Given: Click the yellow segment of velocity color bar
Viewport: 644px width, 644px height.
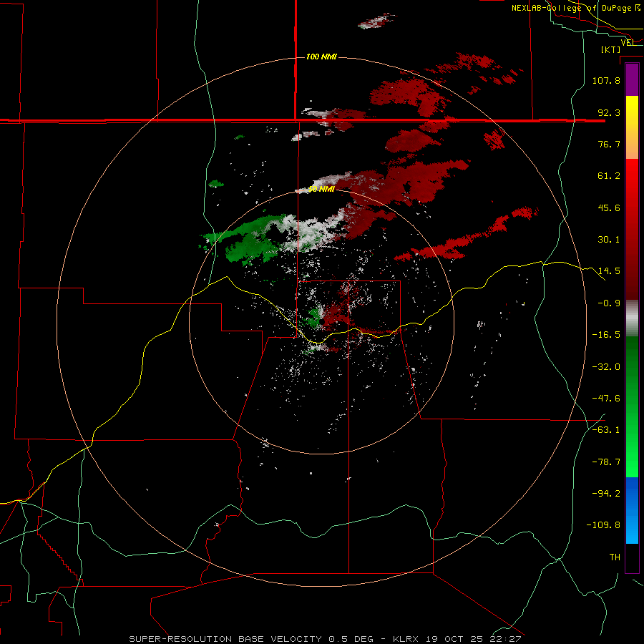Looking at the screenshot, I should [632, 127].
